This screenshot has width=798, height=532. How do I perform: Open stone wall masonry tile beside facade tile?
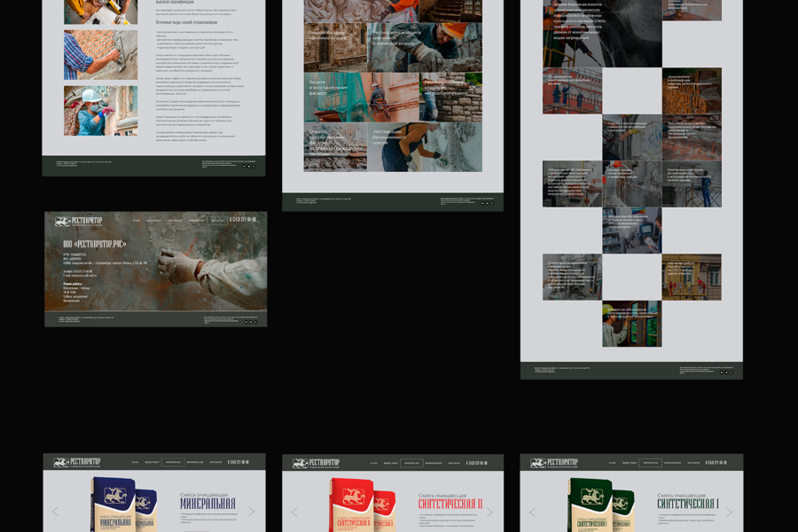tap(451, 97)
